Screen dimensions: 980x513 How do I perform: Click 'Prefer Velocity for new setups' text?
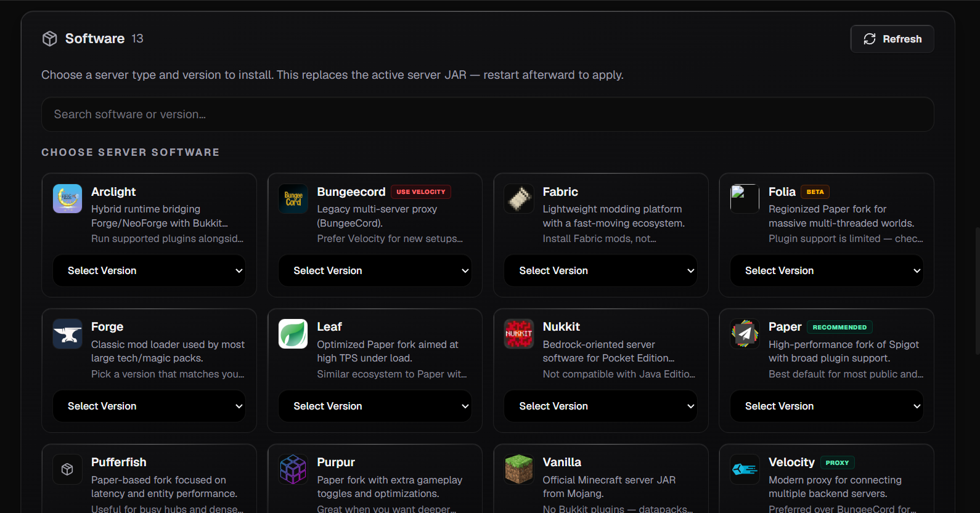(x=390, y=238)
